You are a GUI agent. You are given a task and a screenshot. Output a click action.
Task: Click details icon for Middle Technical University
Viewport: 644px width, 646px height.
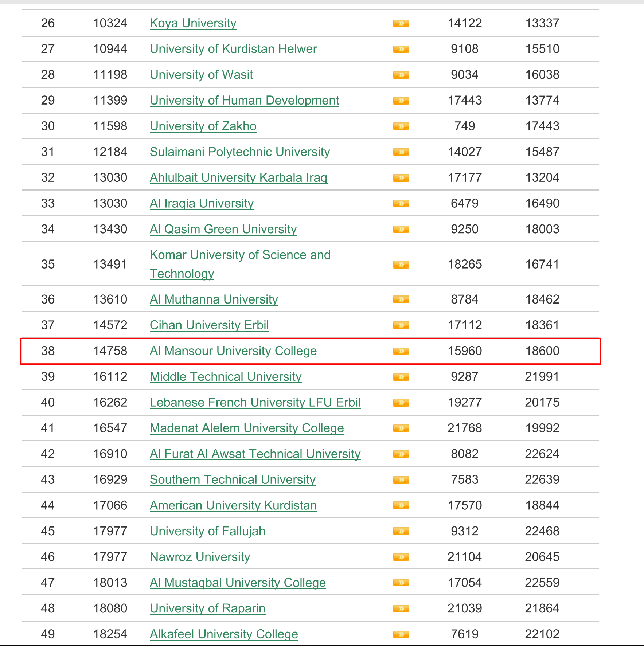point(401,377)
